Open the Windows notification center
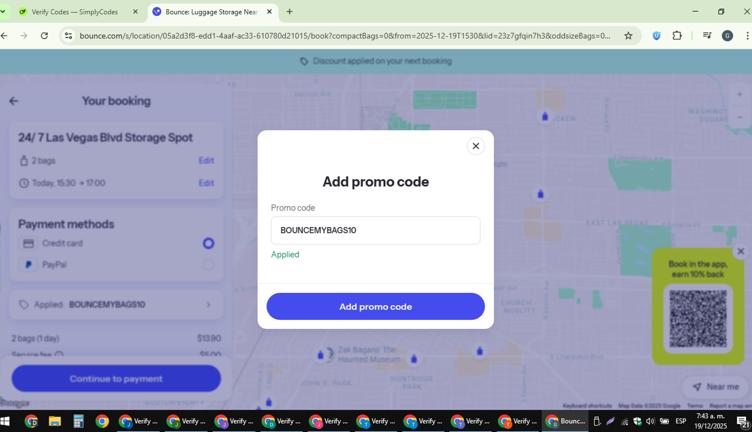The image size is (752, 432). tap(743, 422)
